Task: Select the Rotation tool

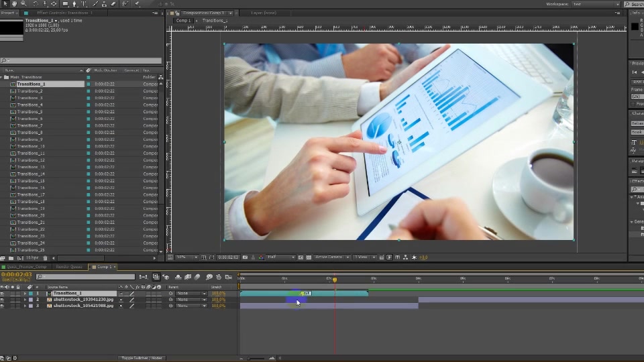Action: point(36,4)
